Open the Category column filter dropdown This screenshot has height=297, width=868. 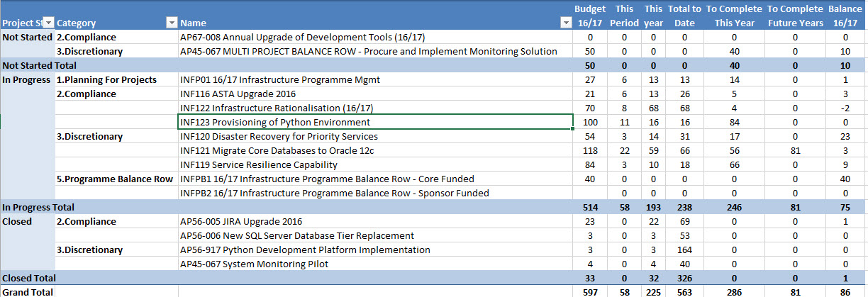coord(171,23)
